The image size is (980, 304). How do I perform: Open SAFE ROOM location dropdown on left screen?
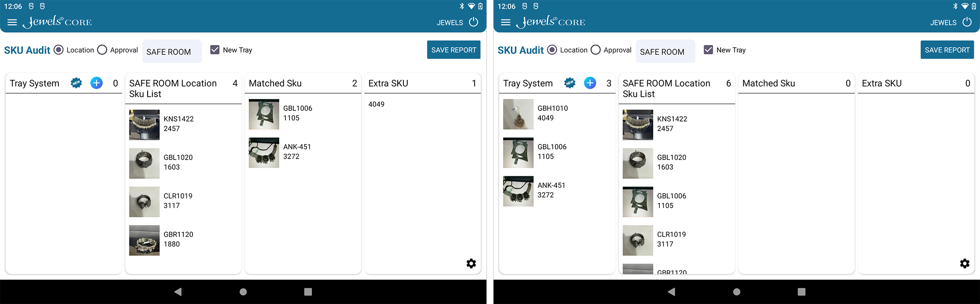pos(171,52)
